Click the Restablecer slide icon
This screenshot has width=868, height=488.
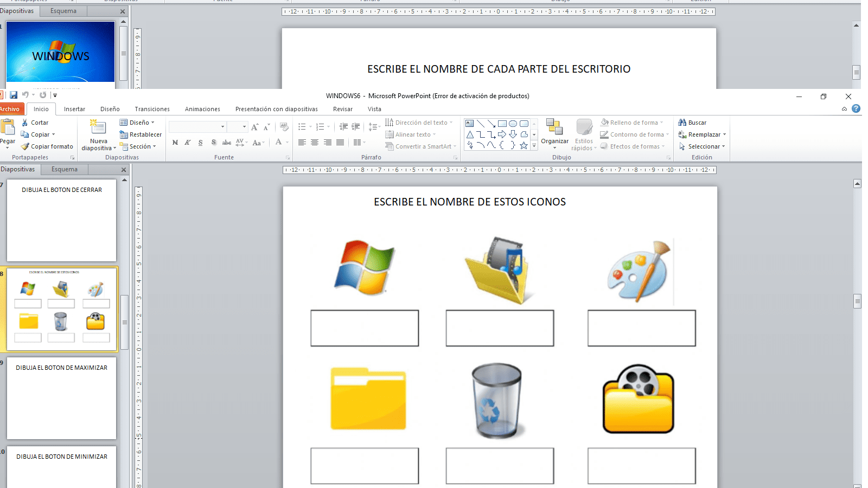pos(124,134)
